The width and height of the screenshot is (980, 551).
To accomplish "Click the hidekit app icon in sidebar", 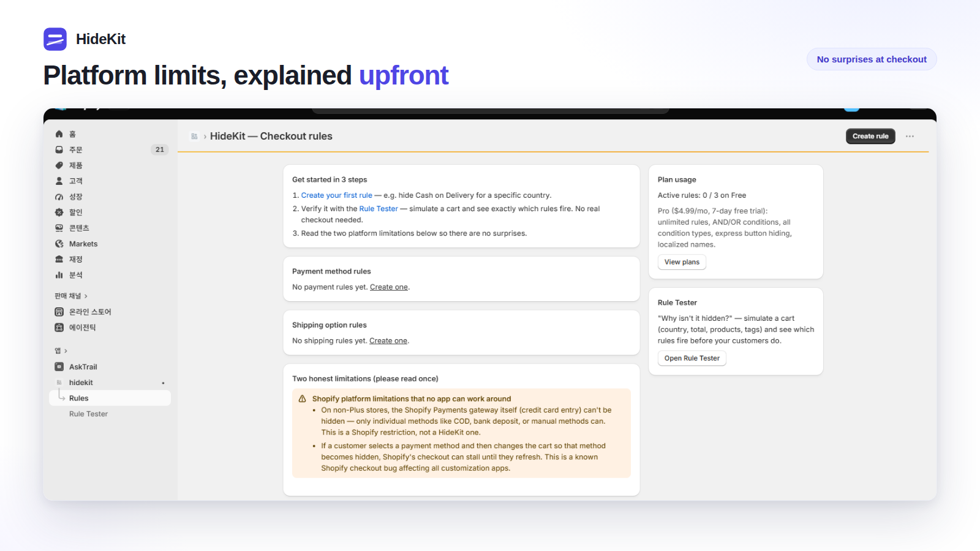I will pyautogui.click(x=59, y=383).
